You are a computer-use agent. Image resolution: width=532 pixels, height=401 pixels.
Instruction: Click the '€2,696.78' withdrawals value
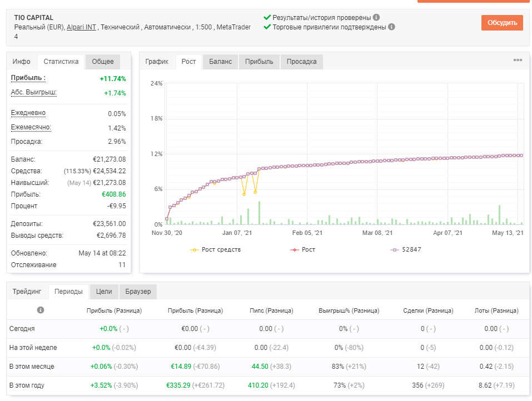pos(111,235)
